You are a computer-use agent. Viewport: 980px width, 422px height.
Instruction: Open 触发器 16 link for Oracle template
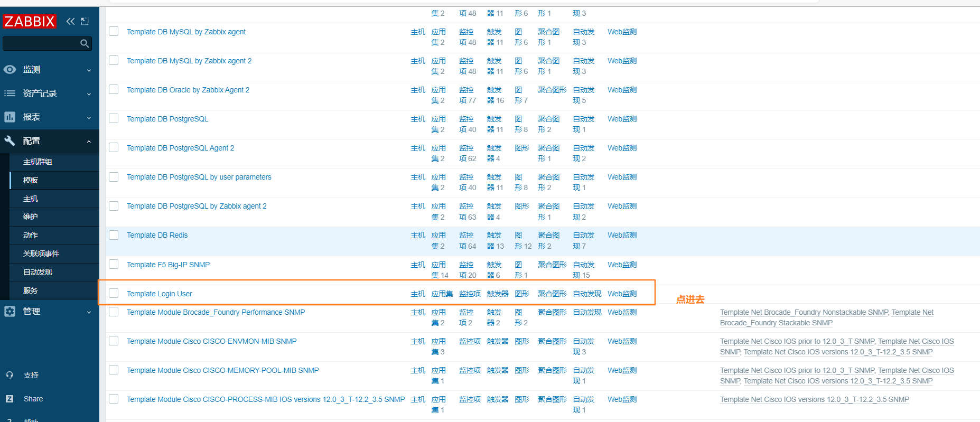[x=496, y=95]
